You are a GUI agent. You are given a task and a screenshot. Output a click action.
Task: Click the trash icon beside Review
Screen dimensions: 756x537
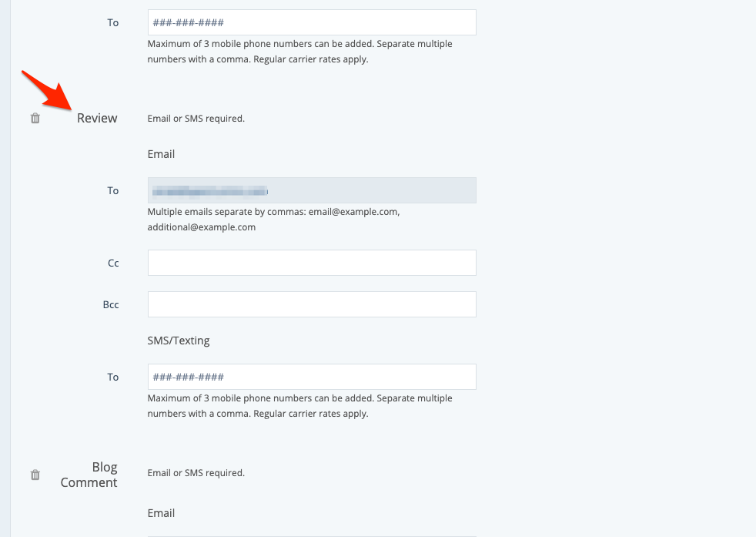pos(35,119)
